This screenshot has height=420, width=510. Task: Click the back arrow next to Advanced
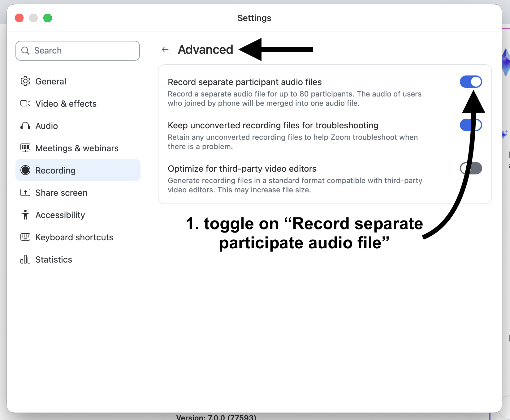165,49
